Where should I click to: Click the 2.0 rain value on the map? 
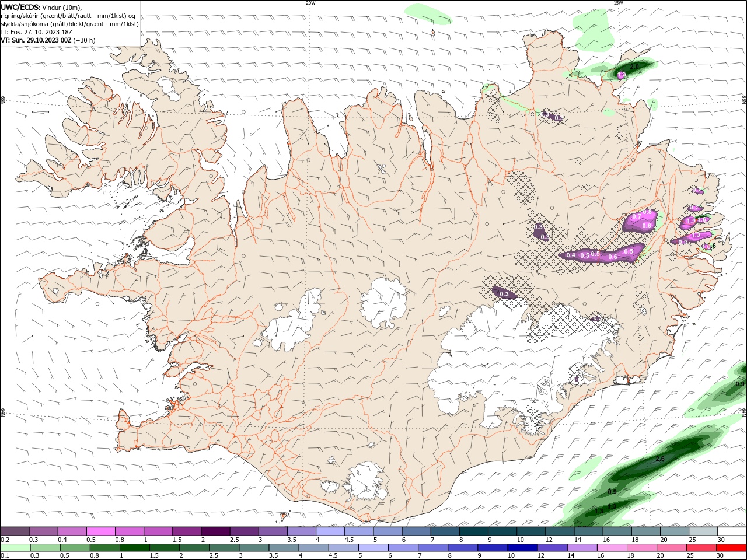coord(634,67)
